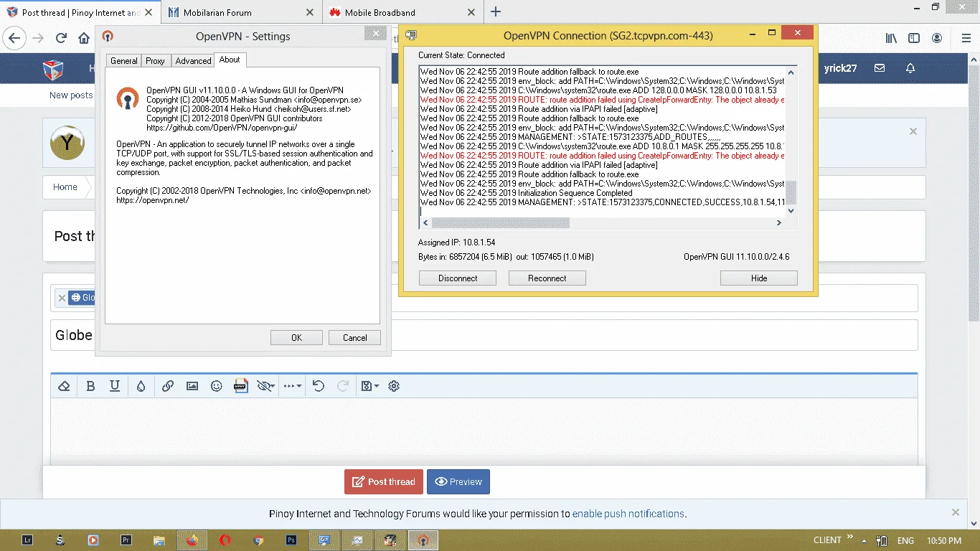The height and width of the screenshot is (551, 980).
Task: Open yrick27 user menu
Action: (x=840, y=68)
